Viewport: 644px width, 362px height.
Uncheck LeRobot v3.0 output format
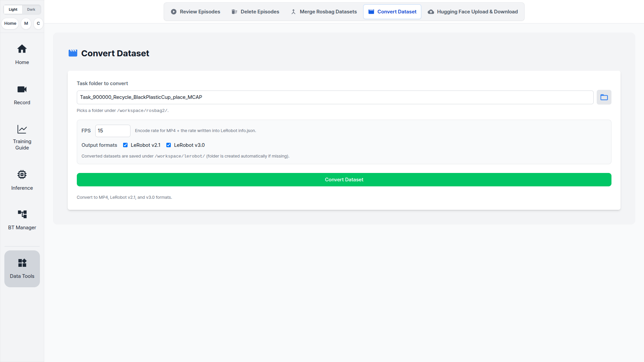(x=169, y=145)
